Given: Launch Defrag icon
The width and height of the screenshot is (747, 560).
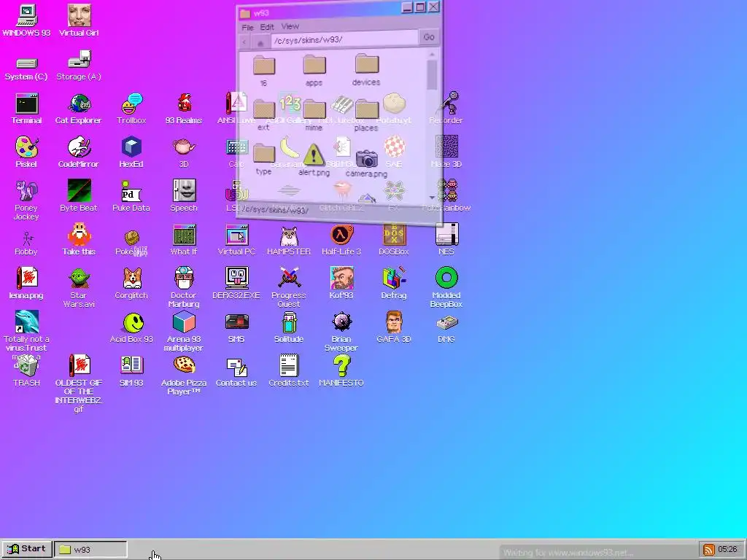Looking at the screenshot, I should coord(394,284).
